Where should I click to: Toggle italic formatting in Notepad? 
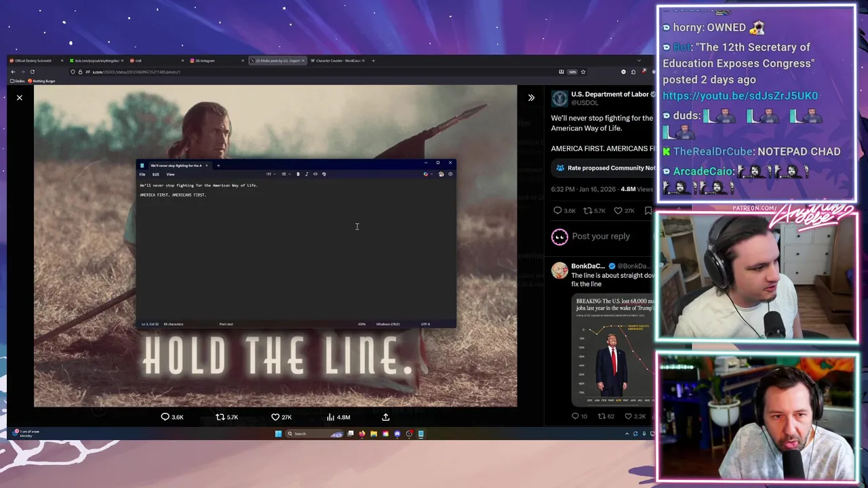tap(307, 174)
